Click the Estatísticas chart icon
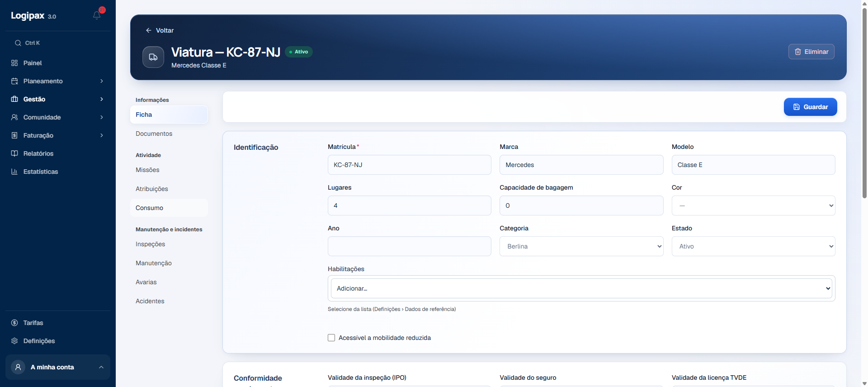The image size is (868, 387). [14, 172]
